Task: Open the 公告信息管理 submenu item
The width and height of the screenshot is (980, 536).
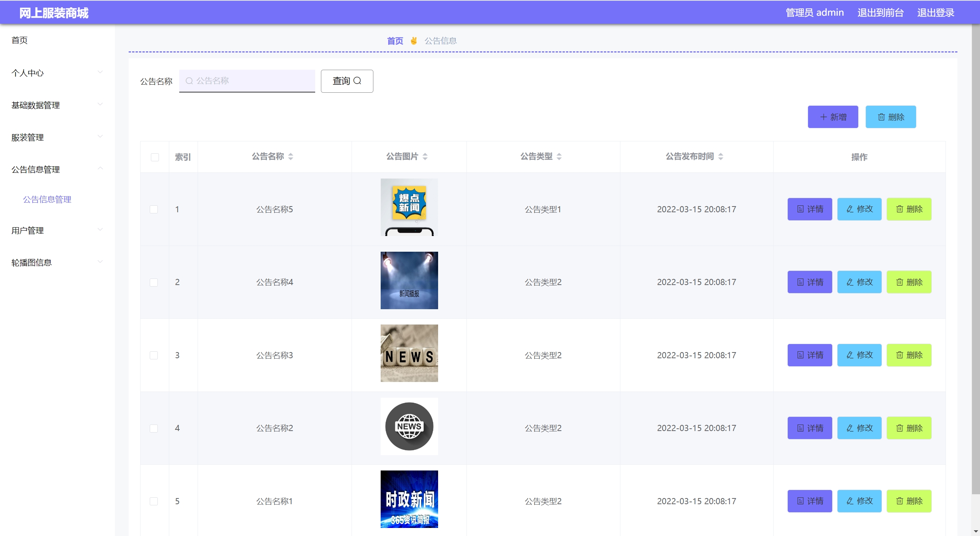Action: [x=47, y=200]
